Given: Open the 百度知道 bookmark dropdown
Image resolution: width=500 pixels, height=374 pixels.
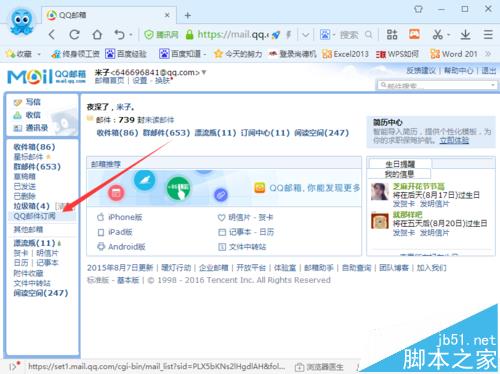Looking at the screenshot, I should [205, 54].
